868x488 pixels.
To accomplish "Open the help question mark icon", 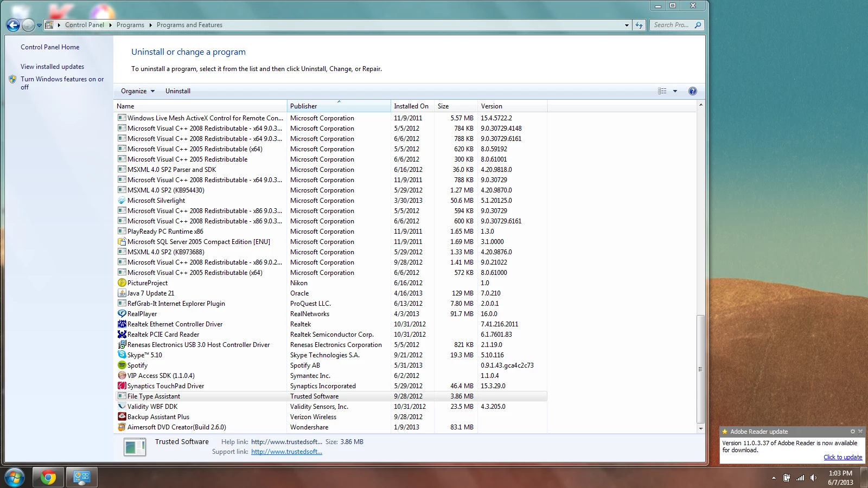I will [693, 91].
